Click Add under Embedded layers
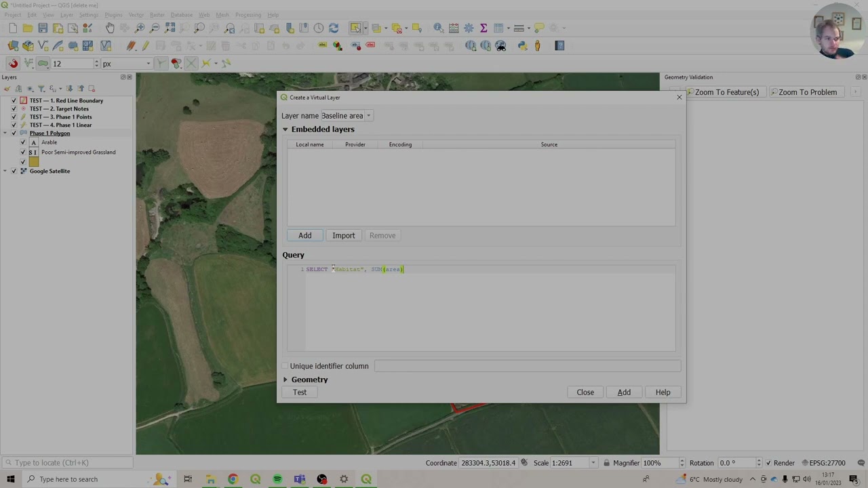Viewport: 868px width, 488px height. coord(305,235)
